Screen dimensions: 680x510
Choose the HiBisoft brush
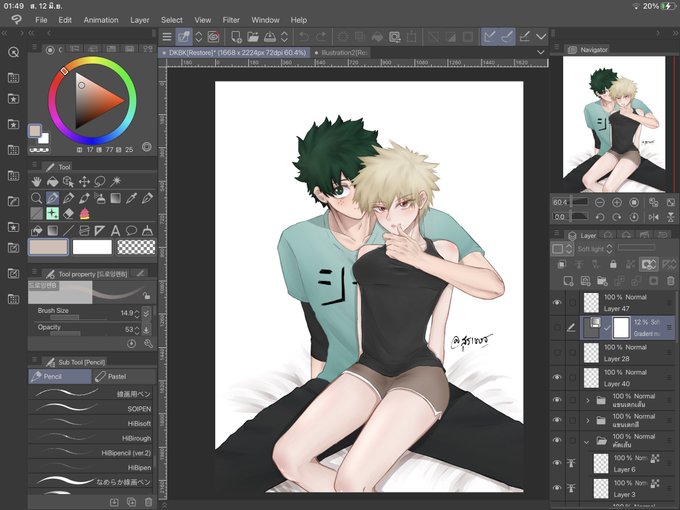[91, 423]
